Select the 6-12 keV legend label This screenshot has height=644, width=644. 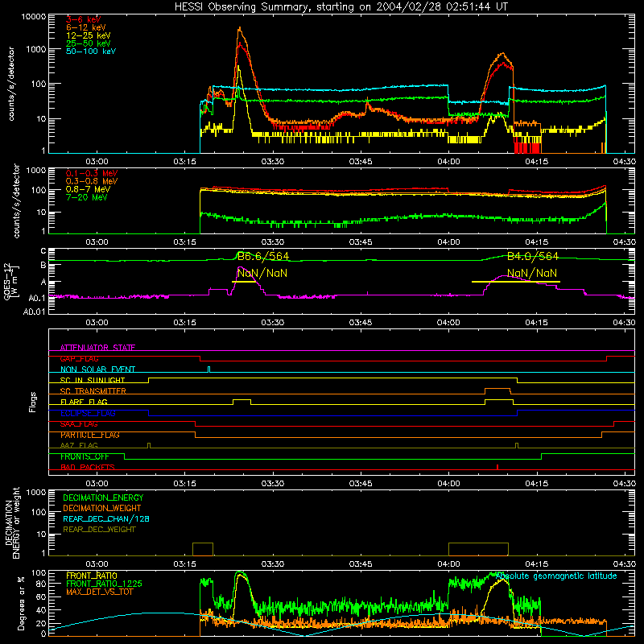tap(86, 27)
